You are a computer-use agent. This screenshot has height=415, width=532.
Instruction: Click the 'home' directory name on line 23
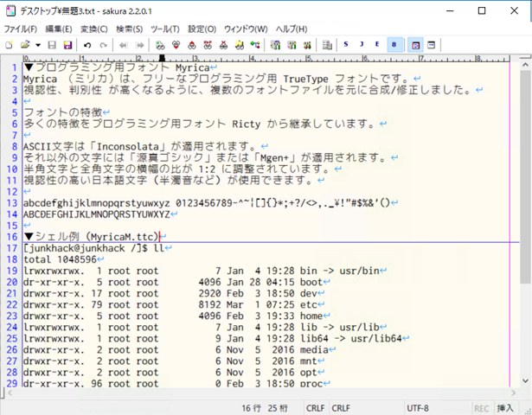pos(311,316)
